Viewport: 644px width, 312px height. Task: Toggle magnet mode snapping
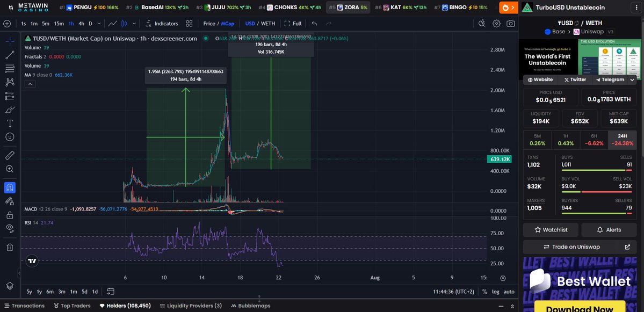click(x=10, y=187)
